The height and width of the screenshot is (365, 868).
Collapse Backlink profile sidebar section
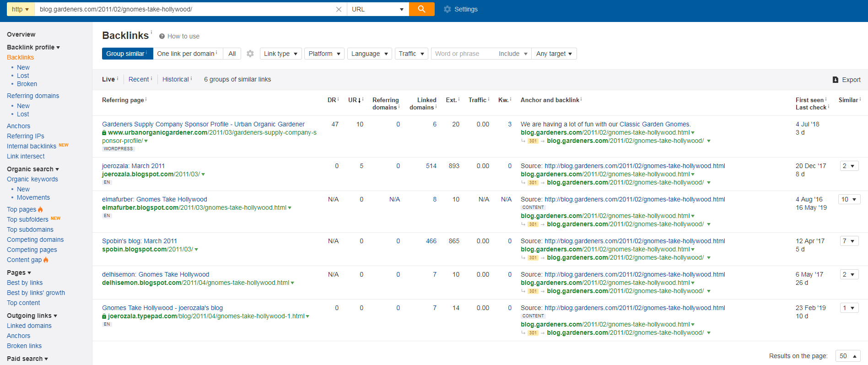(33, 47)
